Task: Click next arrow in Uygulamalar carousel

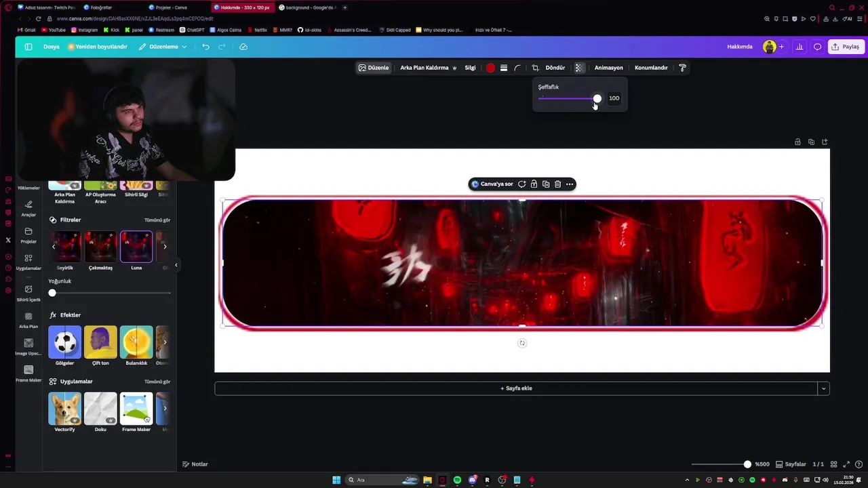Action: click(165, 409)
